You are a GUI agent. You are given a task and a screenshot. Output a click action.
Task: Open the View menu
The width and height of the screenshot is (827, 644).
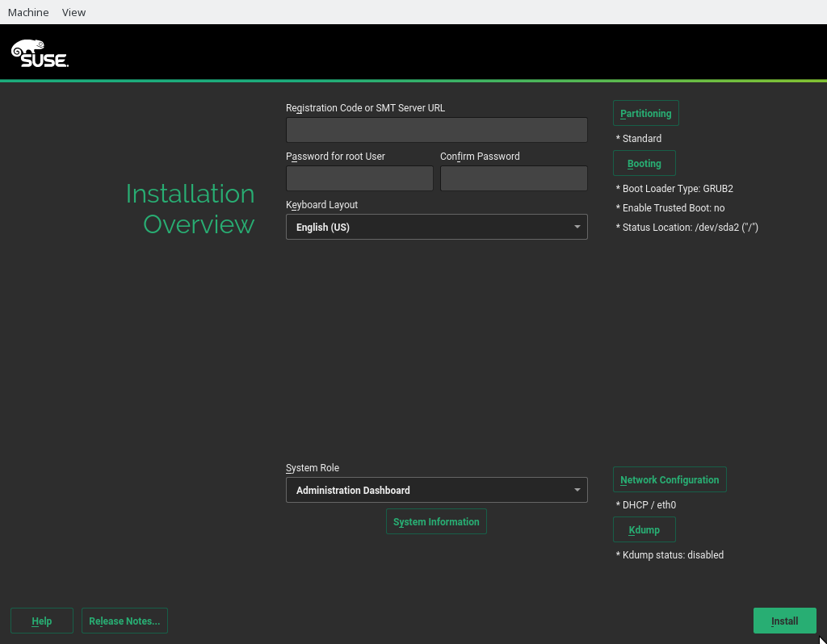coord(73,12)
